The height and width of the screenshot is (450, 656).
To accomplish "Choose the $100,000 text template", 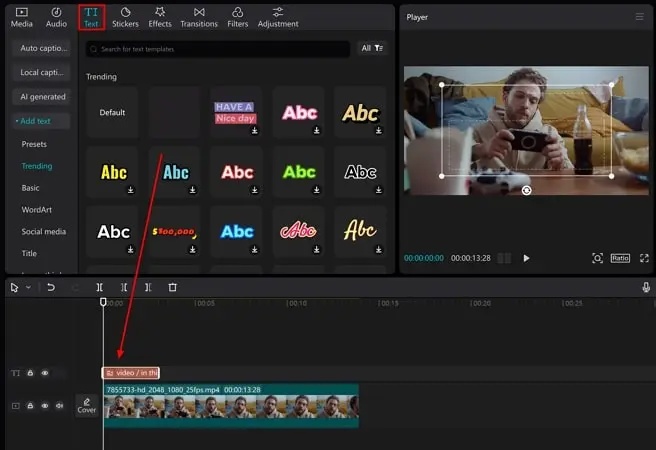I will point(174,231).
